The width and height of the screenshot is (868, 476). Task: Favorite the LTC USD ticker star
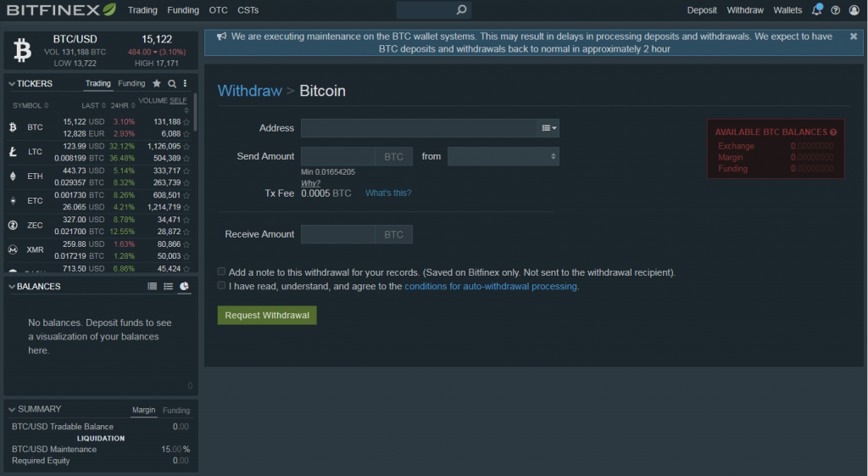(186, 147)
